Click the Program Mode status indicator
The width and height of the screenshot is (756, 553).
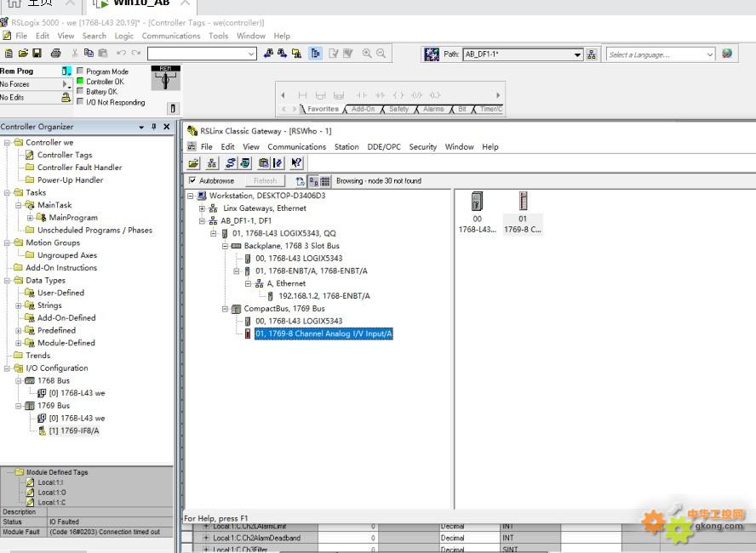(x=80, y=71)
